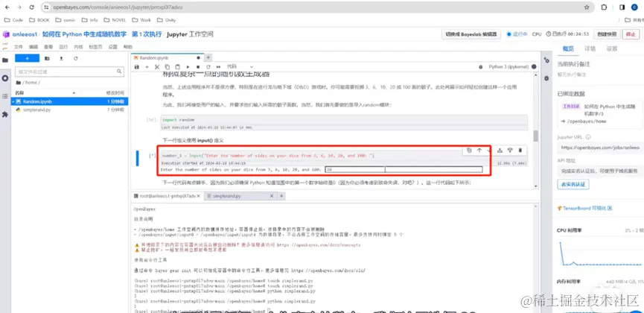644x313 pixels.
Task: Switch to the simplerand.py editor tab
Action: pos(240,196)
